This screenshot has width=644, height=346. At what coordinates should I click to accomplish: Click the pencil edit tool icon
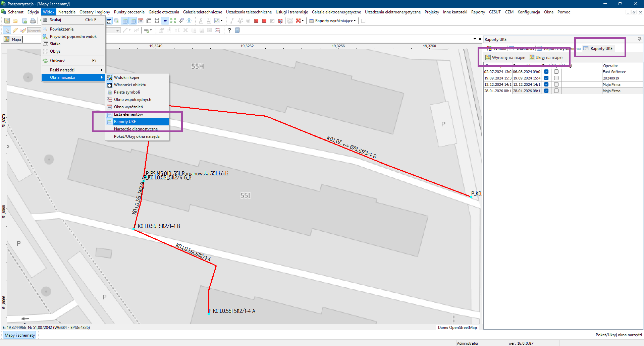point(15,31)
